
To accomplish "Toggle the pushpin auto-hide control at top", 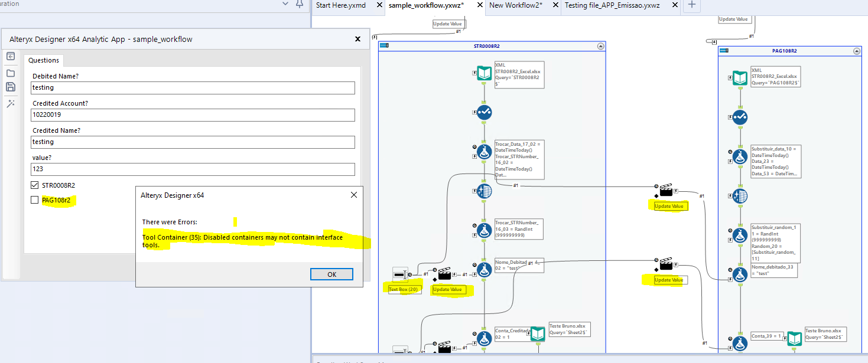I will [299, 5].
